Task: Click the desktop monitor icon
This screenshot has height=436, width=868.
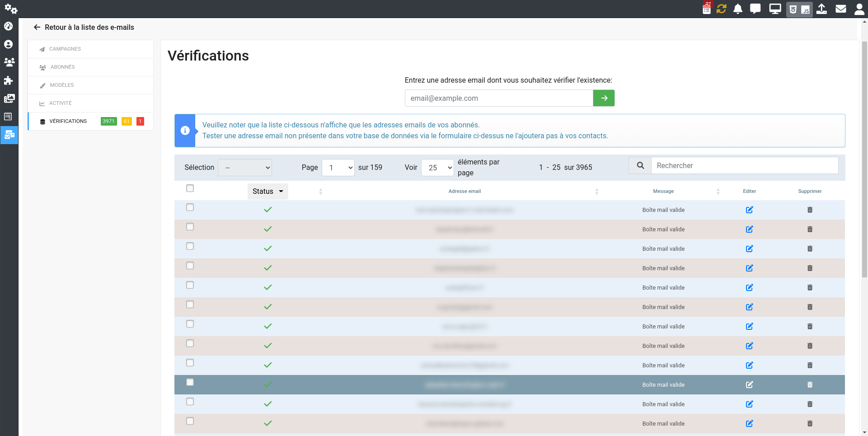Action: click(x=775, y=9)
